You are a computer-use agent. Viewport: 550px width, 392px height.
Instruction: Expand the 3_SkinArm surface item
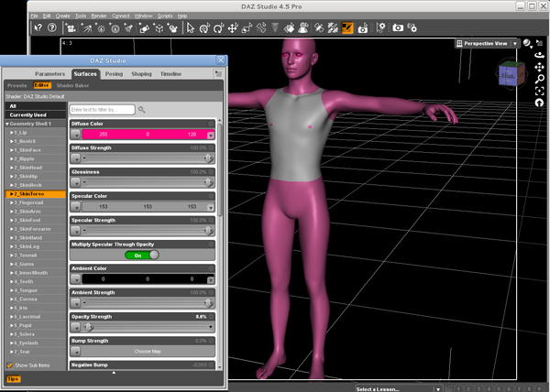click(12, 212)
